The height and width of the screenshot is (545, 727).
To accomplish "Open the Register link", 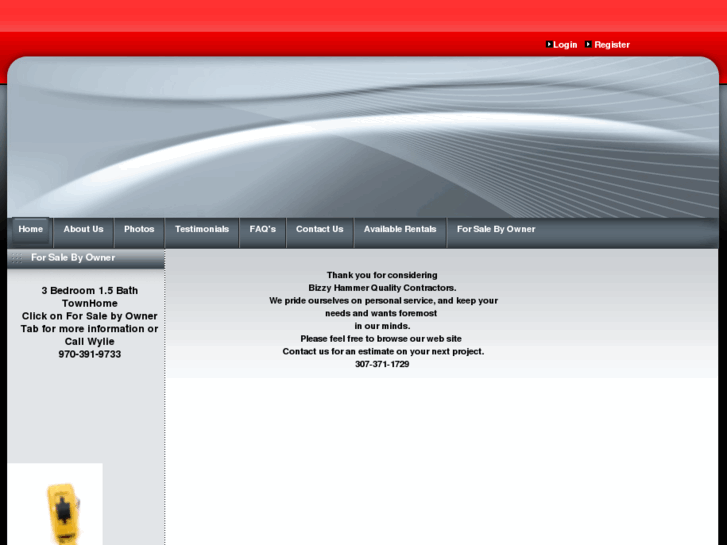I will click(x=612, y=45).
